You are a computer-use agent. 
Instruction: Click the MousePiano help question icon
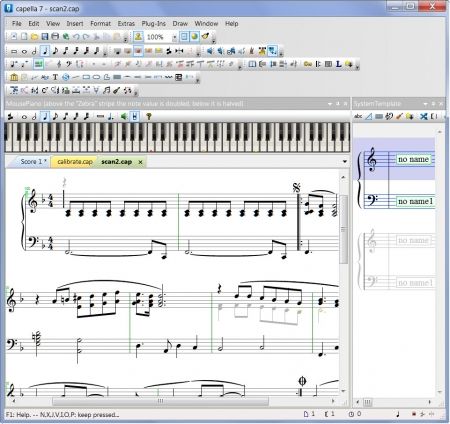pos(149,116)
